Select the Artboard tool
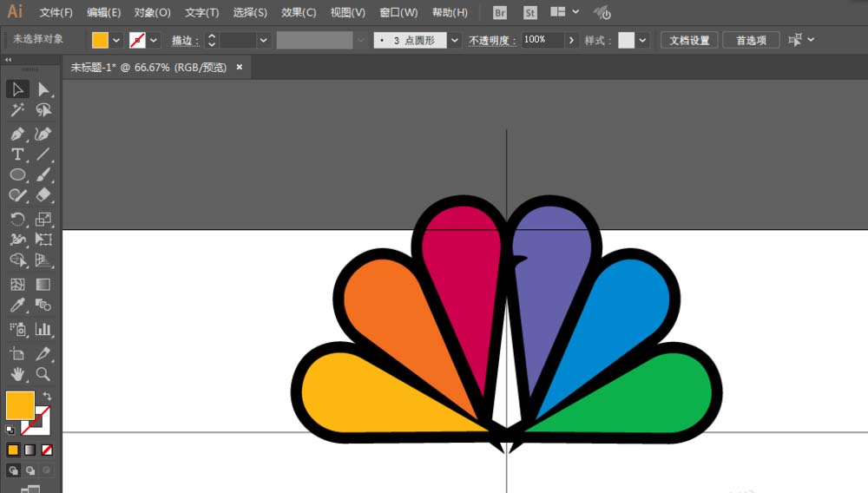This screenshot has width=868, height=493. tap(17, 353)
